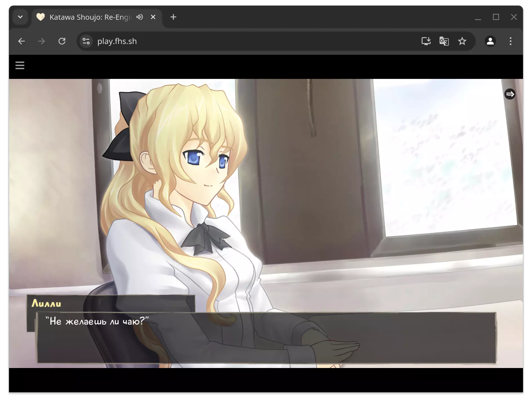Open Chrome's three-dot menu

point(511,41)
